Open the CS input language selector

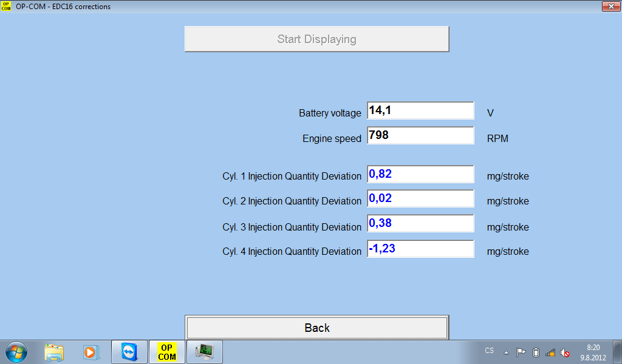490,351
